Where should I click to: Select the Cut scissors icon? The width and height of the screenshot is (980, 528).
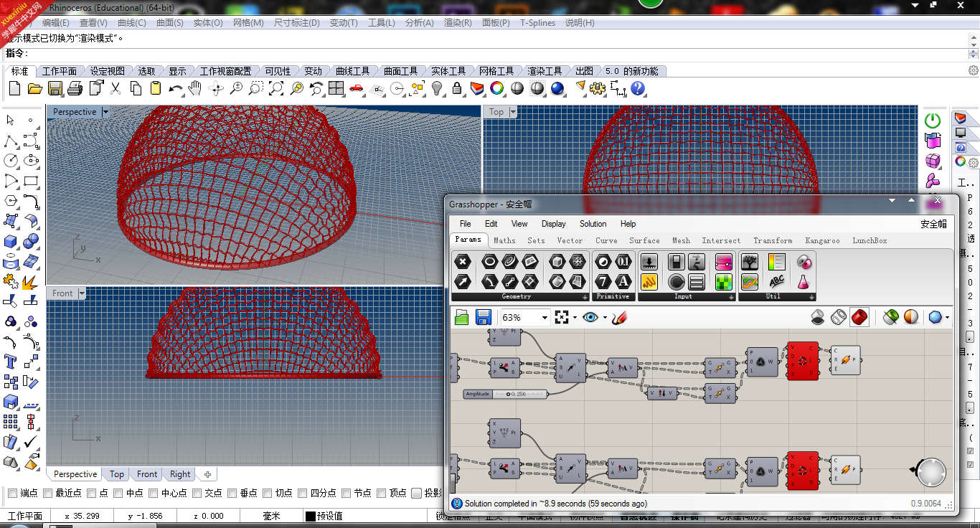pos(116,88)
